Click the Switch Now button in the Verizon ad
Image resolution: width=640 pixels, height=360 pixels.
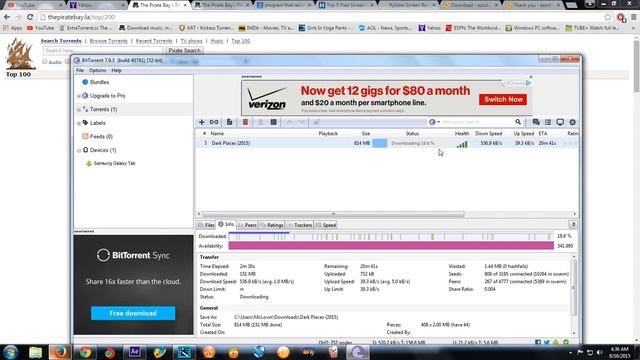[503, 100]
